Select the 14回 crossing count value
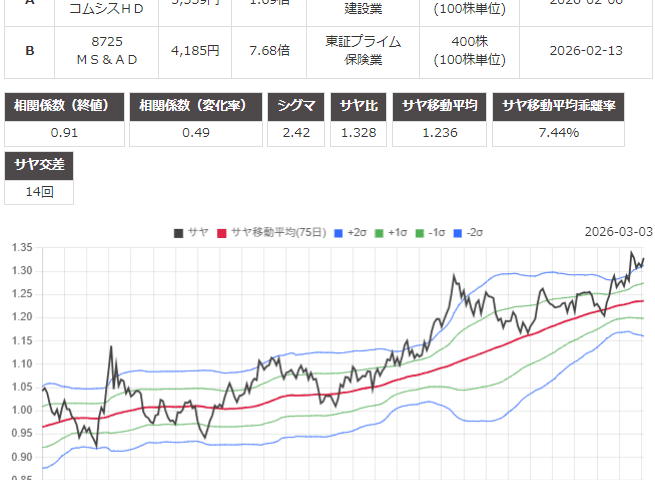 [x=39, y=191]
